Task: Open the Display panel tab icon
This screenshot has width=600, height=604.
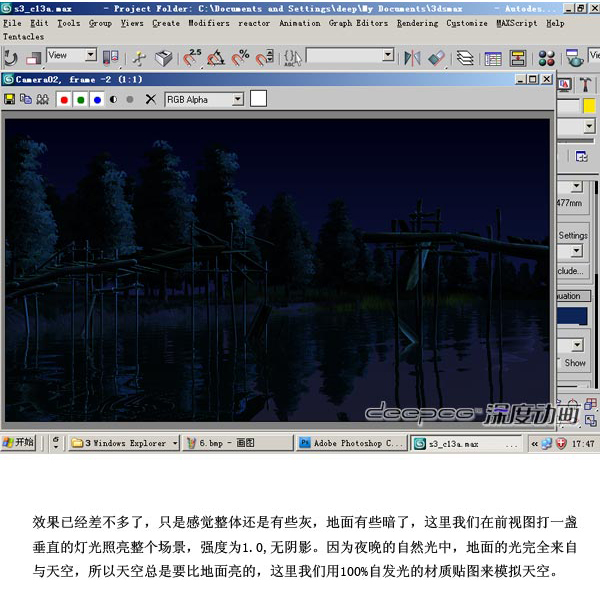Action: click(565, 85)
